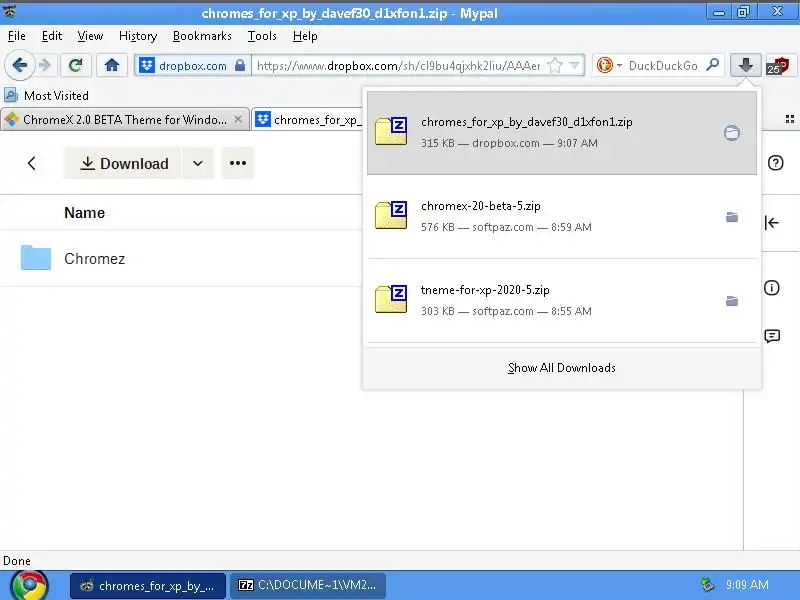Click the address bar URL field

click(x=398, y=65)
